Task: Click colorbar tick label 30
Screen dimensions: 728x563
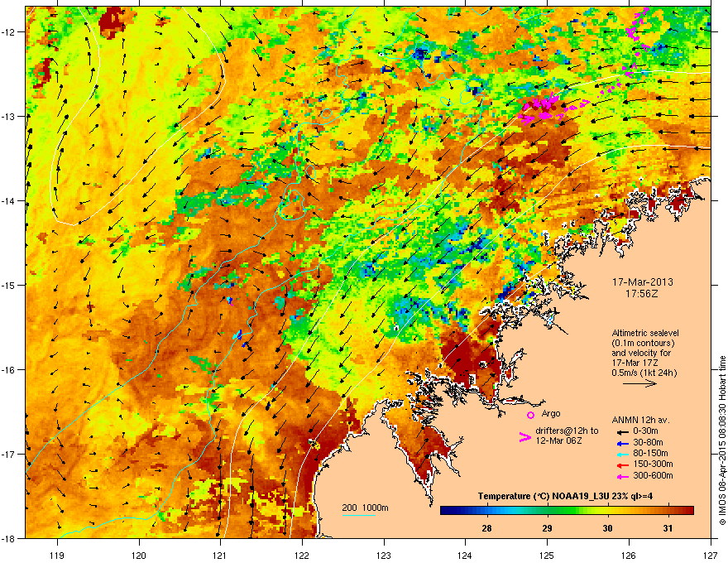Action: click(607, 528)
